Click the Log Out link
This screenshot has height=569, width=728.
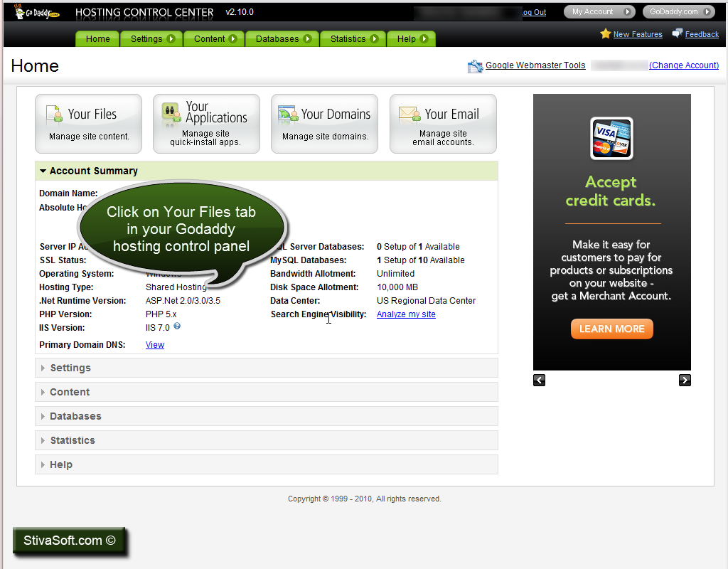click(534, 13)
